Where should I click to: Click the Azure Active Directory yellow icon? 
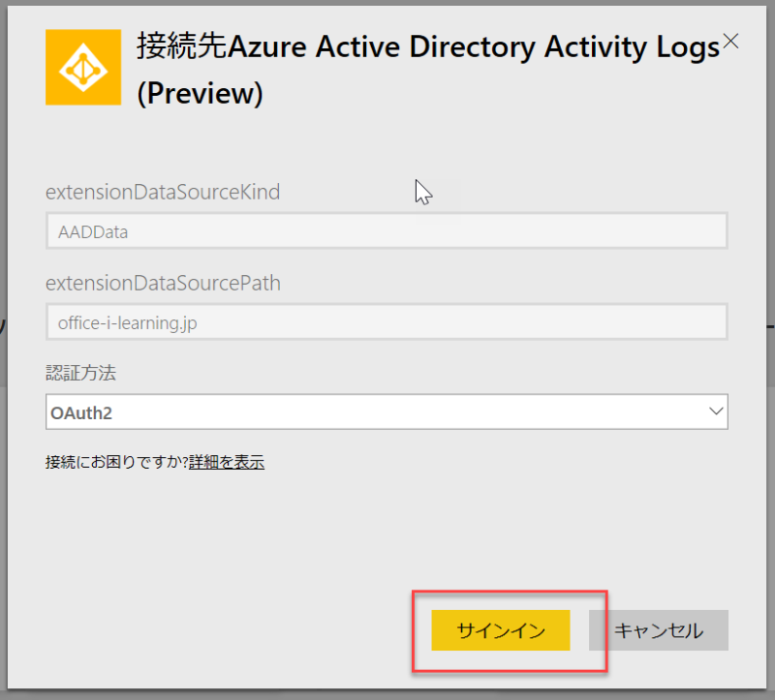(x=83, y=67)
